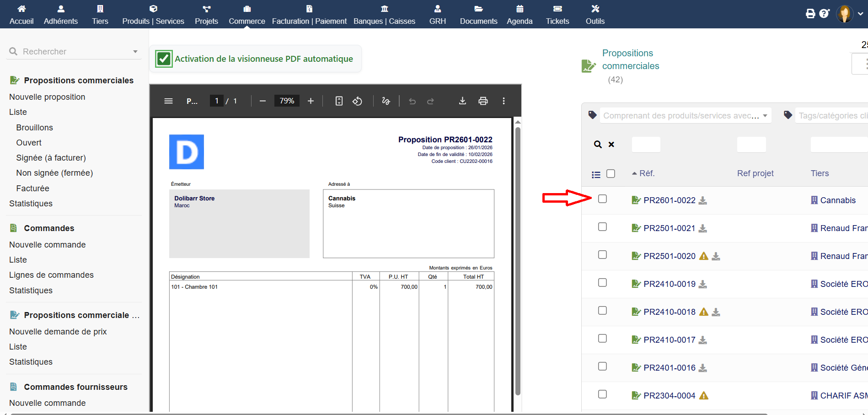This screenshot has height=415, width=868.
Task: Go to the Agenda menu
Action: tap(520, 15)
